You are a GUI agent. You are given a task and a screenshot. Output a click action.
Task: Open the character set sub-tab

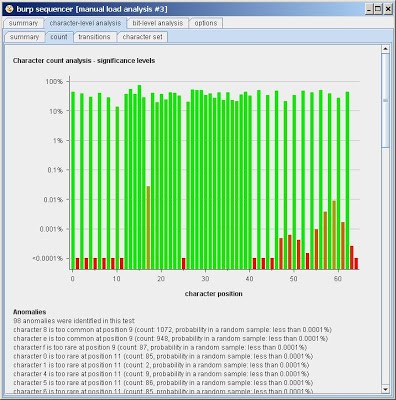click(142, 37)
